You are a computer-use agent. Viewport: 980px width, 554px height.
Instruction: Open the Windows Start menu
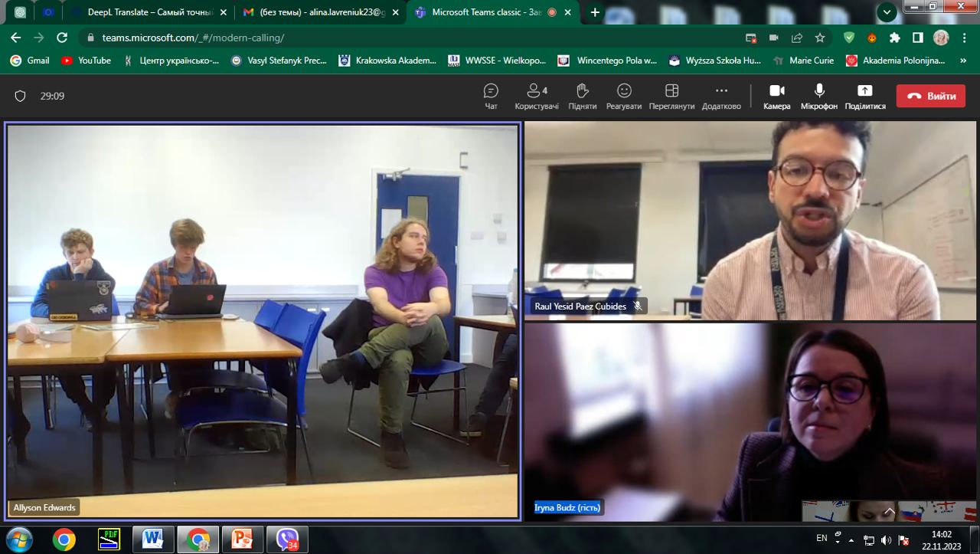(x=19, y=539)
